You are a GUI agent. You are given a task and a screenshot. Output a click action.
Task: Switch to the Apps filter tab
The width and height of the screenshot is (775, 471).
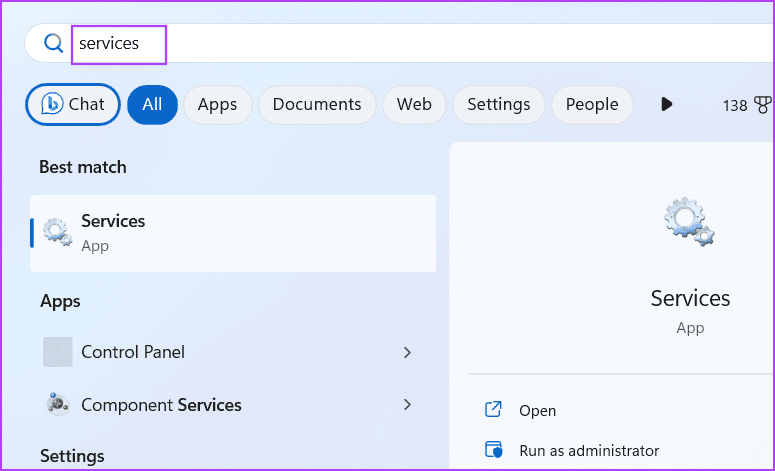(217, 104)
